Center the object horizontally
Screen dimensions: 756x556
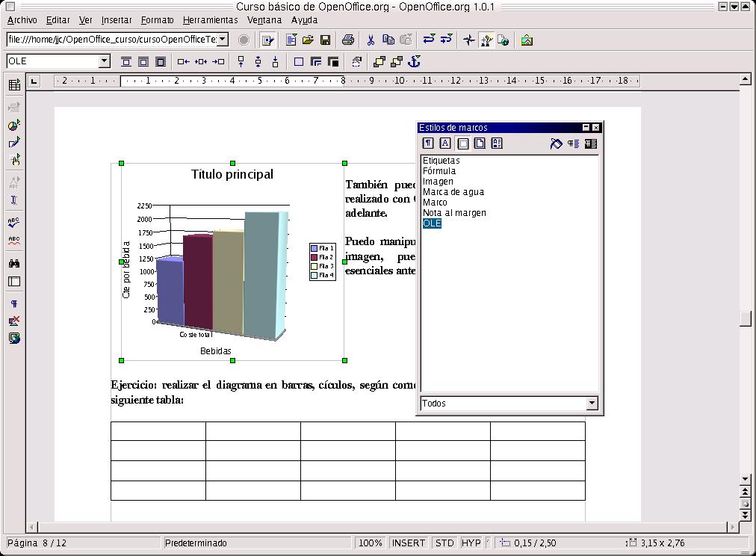pyautogui.click(x=200, y=62)
